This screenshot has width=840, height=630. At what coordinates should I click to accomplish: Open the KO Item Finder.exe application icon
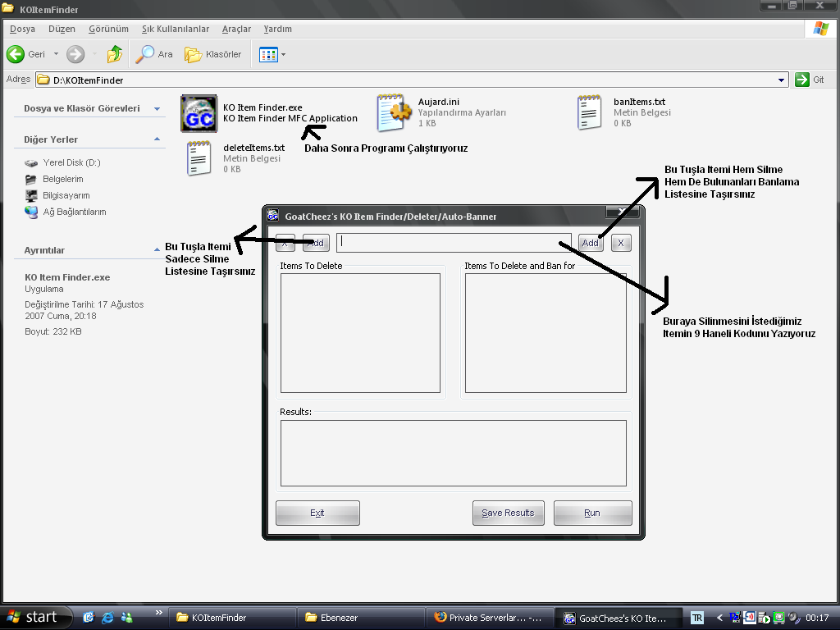[199, 113]
